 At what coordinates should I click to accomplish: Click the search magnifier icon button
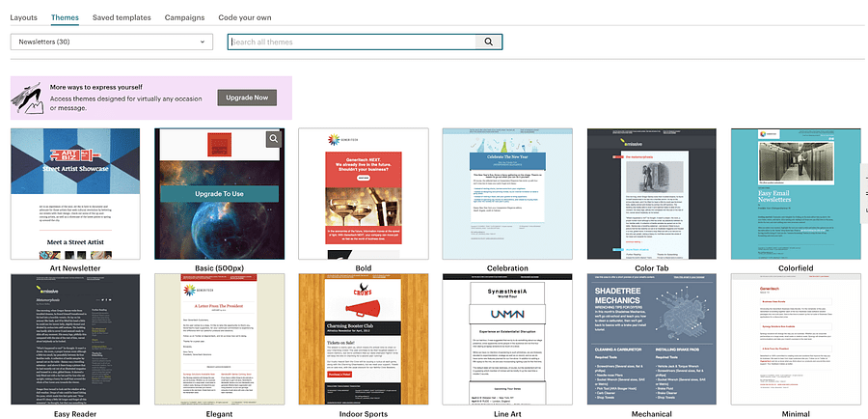coord(489,42)
